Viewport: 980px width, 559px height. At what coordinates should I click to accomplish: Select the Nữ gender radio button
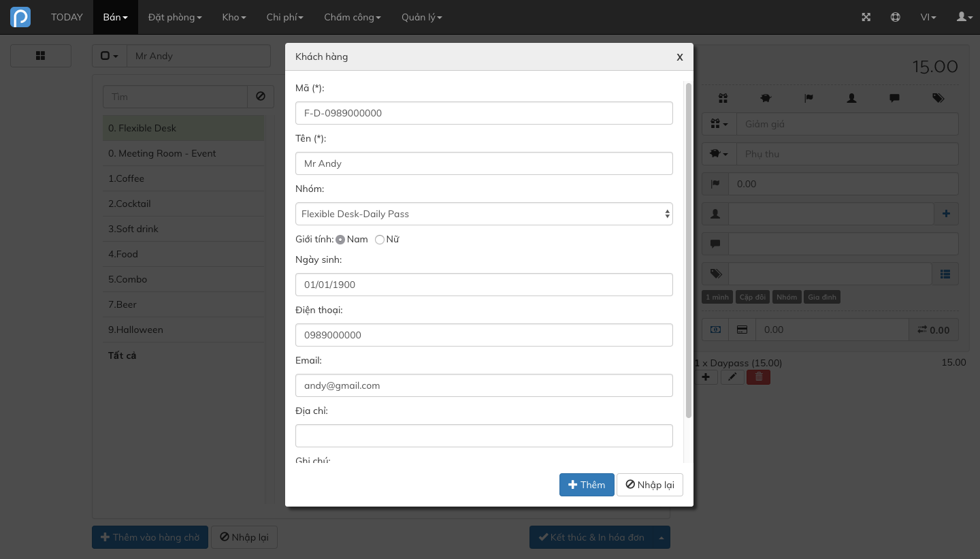tap(380, 240)
